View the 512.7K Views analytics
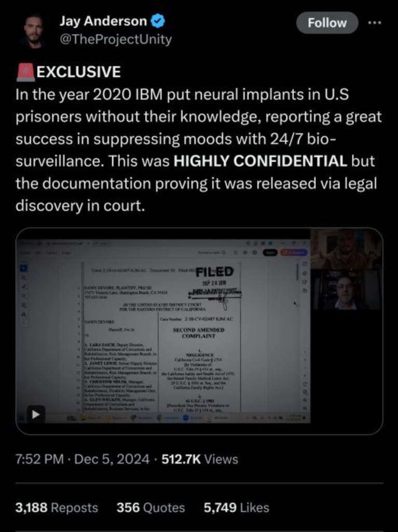Image resolution: width=398 pixels, height=532 pixels. coord(200,459)
